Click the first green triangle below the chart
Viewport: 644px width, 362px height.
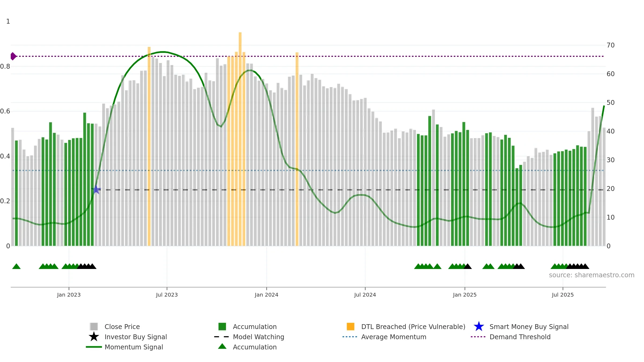click(16, 266)
